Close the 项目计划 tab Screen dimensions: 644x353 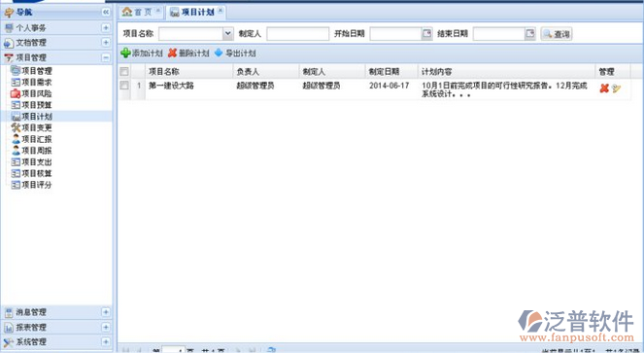220,11
